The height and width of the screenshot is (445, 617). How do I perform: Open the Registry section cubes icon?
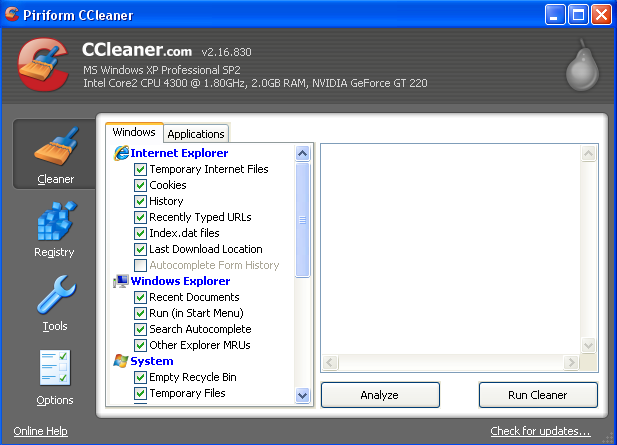57,221
